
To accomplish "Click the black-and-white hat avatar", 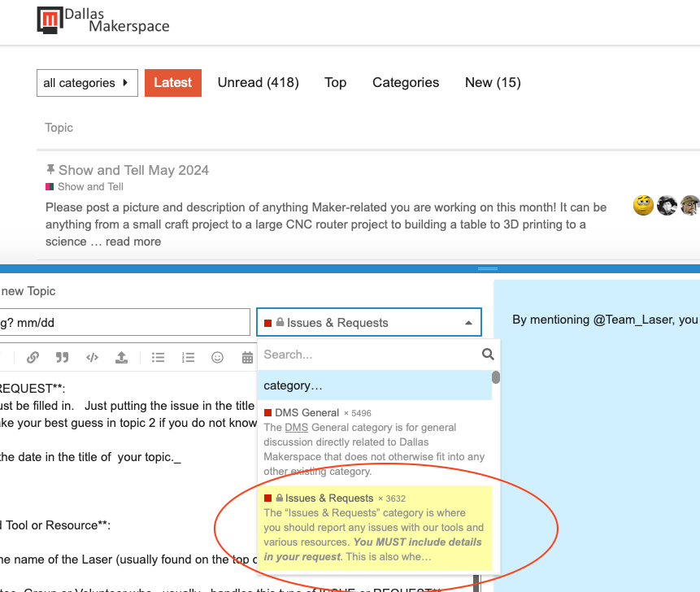I will tap(667, 206).
